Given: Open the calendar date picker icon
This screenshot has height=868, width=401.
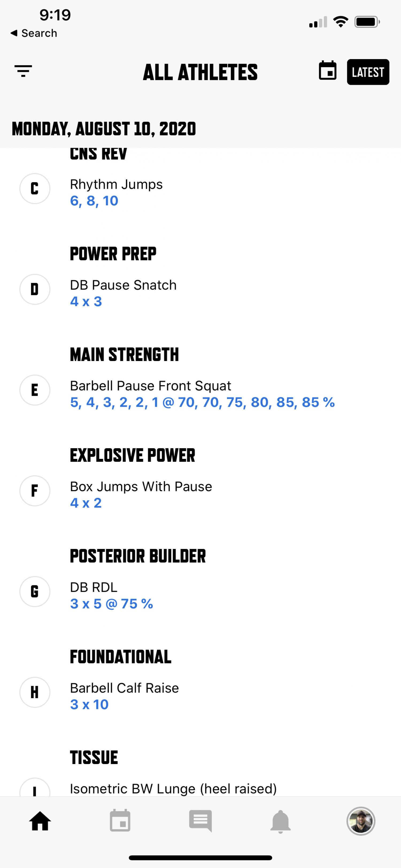Looking at the screenshot, I should click(x=327, y=71).
